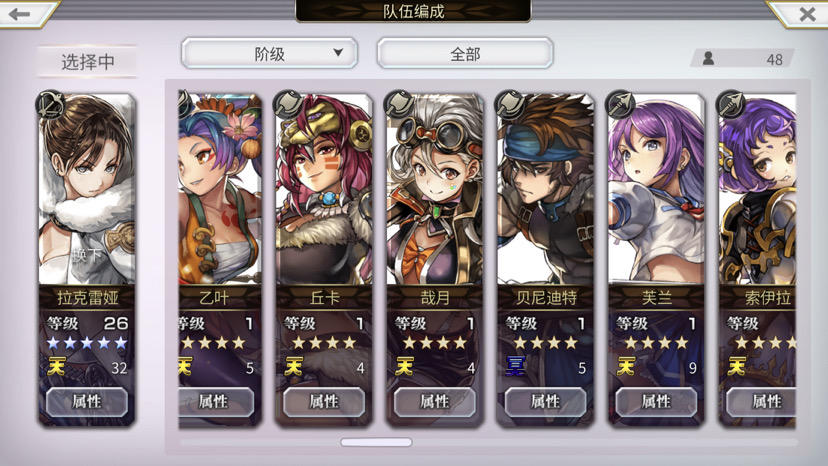View 属性 of 哉月
This screenshot has width=828, height=466.
click(435, 402)
